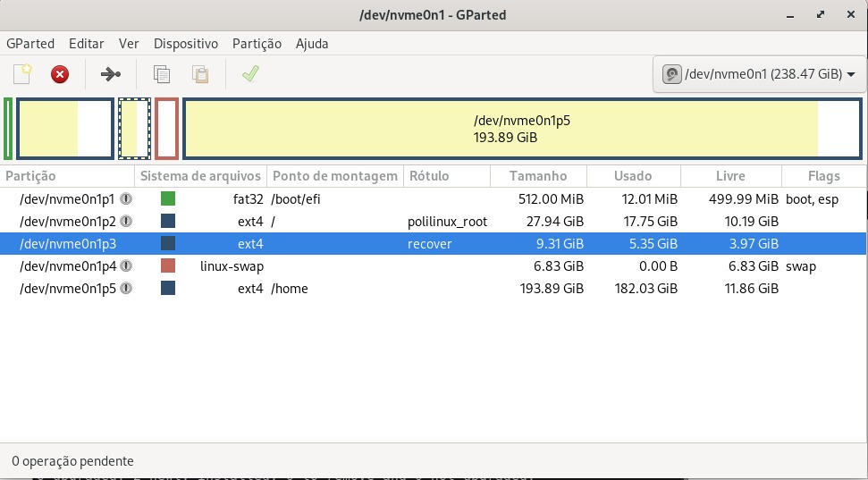Select the /dev/nvme0n1p2 partition row
868x480 pixels.
[434, 222]
